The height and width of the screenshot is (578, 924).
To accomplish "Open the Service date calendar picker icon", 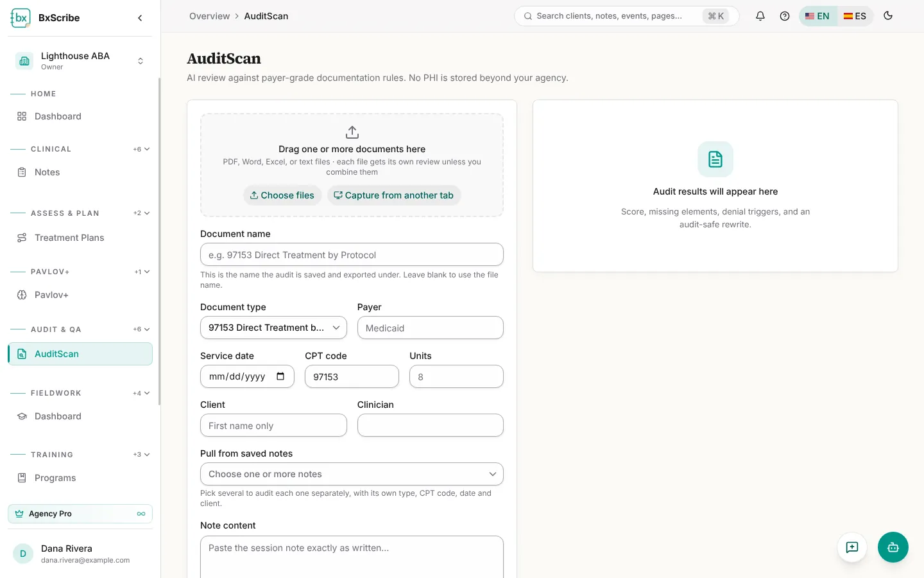I will [x=280, y=376].
